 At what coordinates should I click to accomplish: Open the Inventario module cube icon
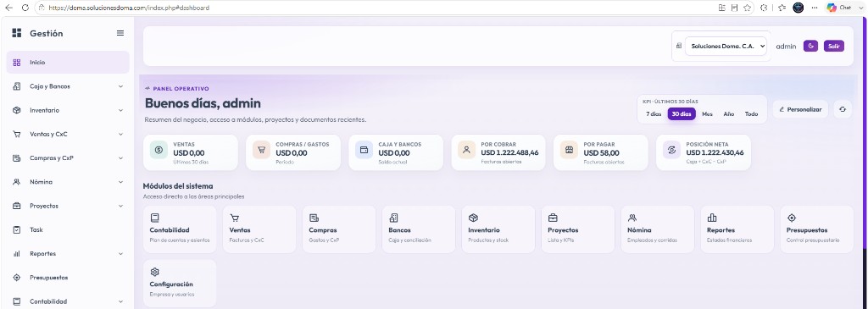pyautogui.click(x=473, y=218)
